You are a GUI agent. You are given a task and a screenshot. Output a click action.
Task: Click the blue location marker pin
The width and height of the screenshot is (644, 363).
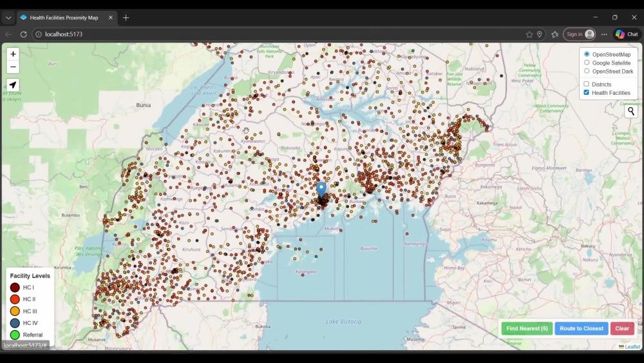(x=321, y=190)
